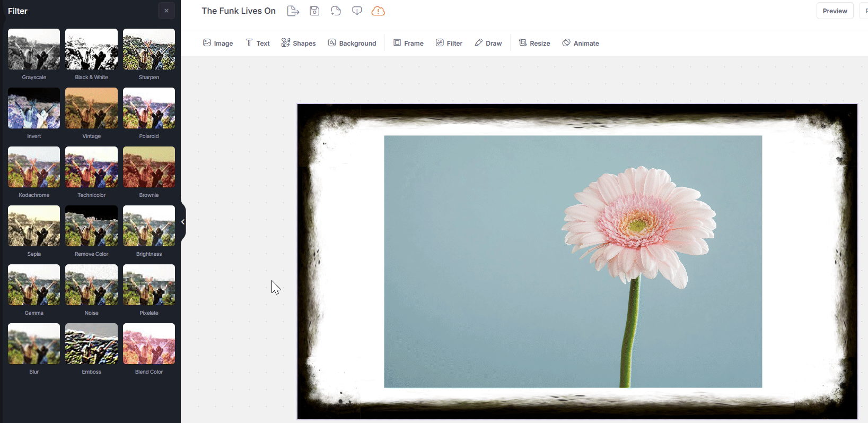
Task: Click the project title The Funk Lives On
Action: [239, 11]
